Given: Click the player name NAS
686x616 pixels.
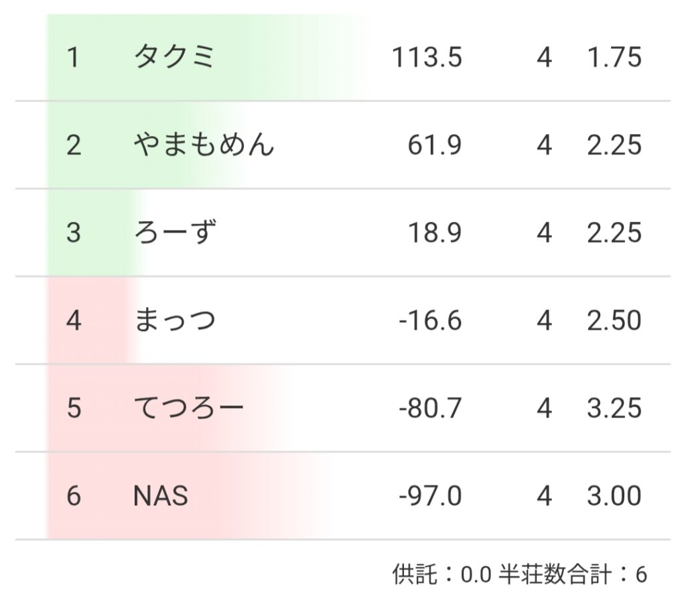Looking at the screenshot, I should [x=161, y=496].
